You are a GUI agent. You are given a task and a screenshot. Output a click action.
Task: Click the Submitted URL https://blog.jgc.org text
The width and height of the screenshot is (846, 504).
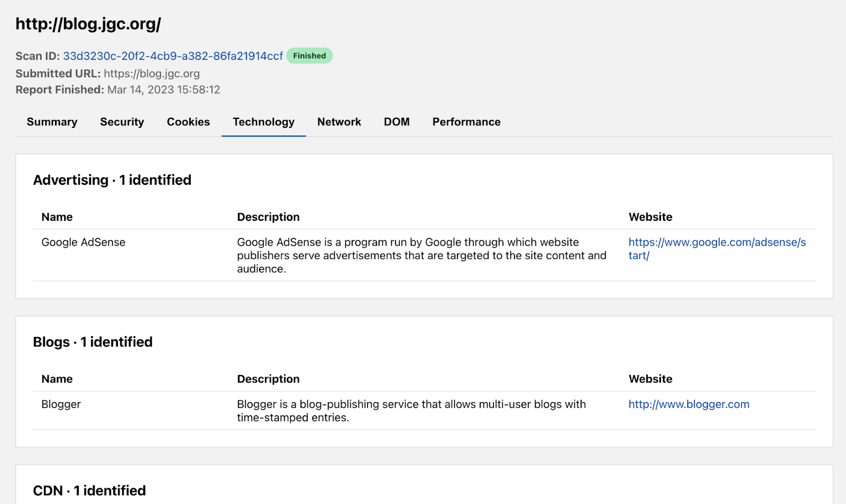pos(152,73)
